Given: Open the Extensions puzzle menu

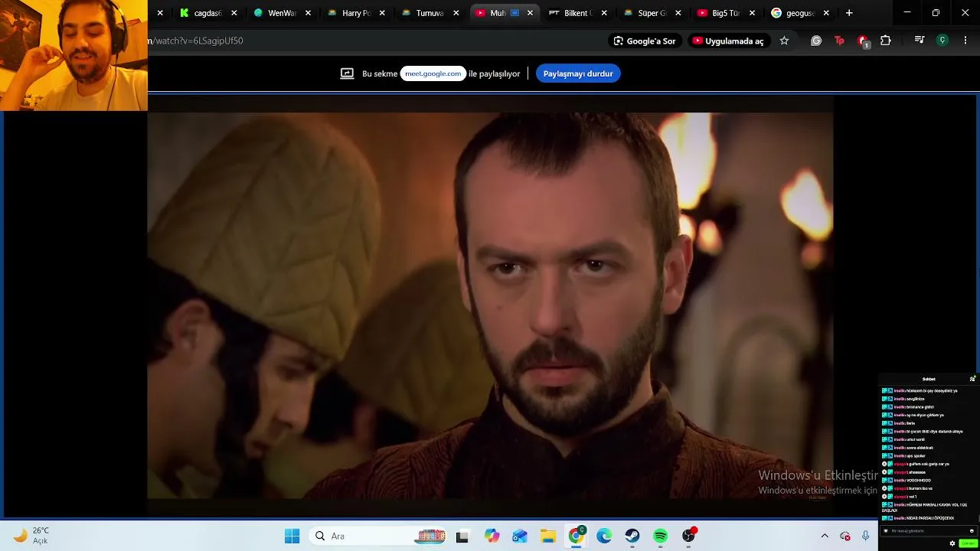Looking at the screenshot, I should [886, 41].
